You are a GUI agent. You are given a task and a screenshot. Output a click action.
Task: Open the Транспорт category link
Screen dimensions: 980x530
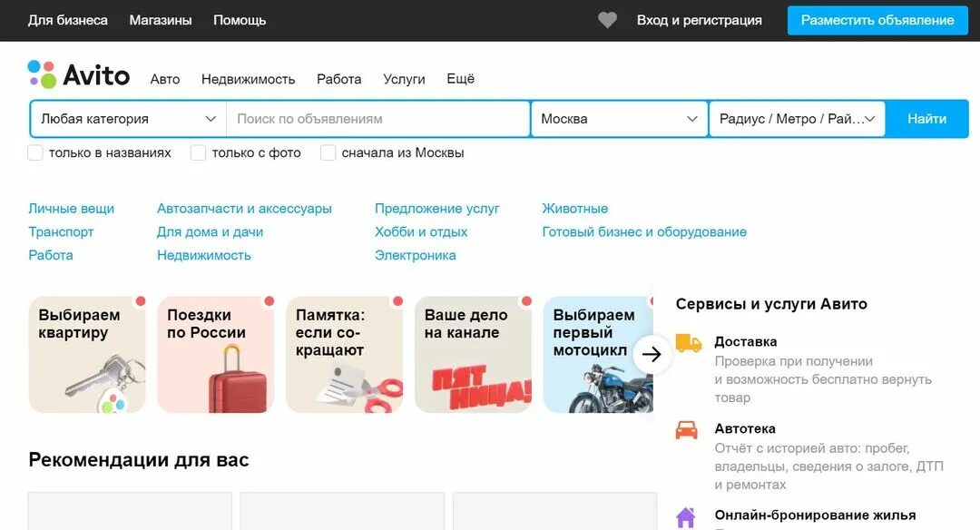(61, 232)
